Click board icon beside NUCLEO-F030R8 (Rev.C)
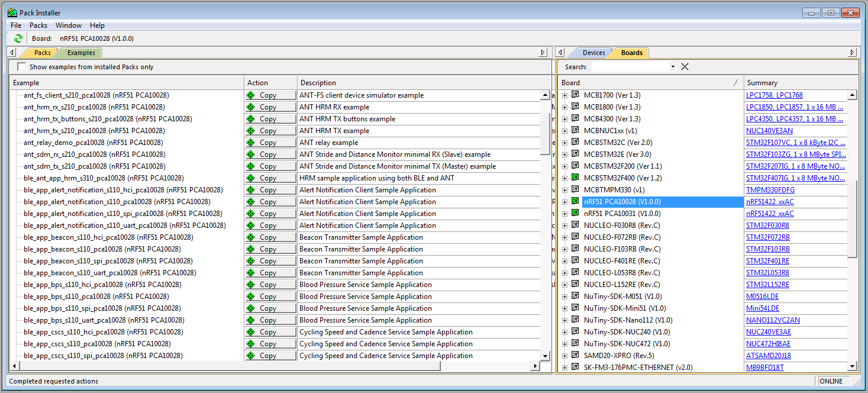The height and width of the screenshot is (393, 868). pos(575,225)
